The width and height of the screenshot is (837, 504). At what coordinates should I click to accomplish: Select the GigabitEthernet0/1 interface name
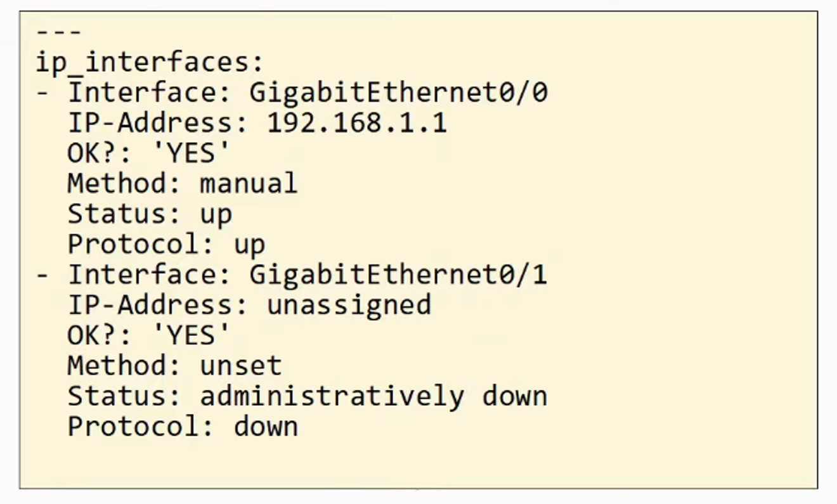(398, 275)
